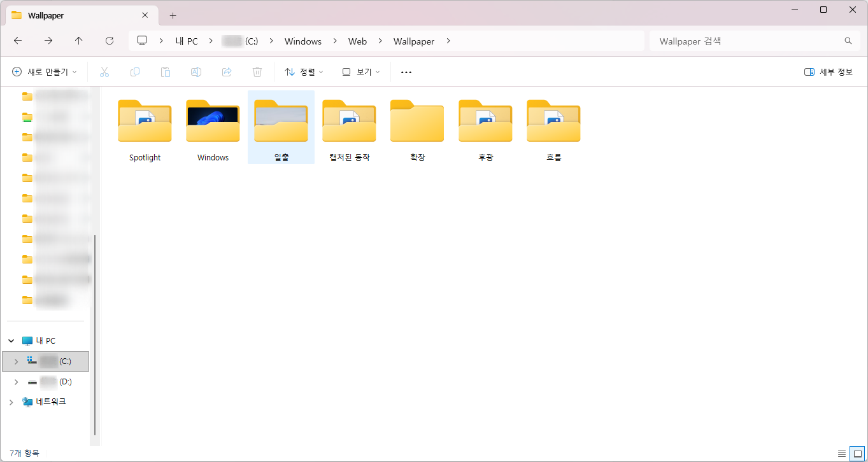Maximize the Explorer window
This screenshot has width=868, height=462.
tap(823, 10)
